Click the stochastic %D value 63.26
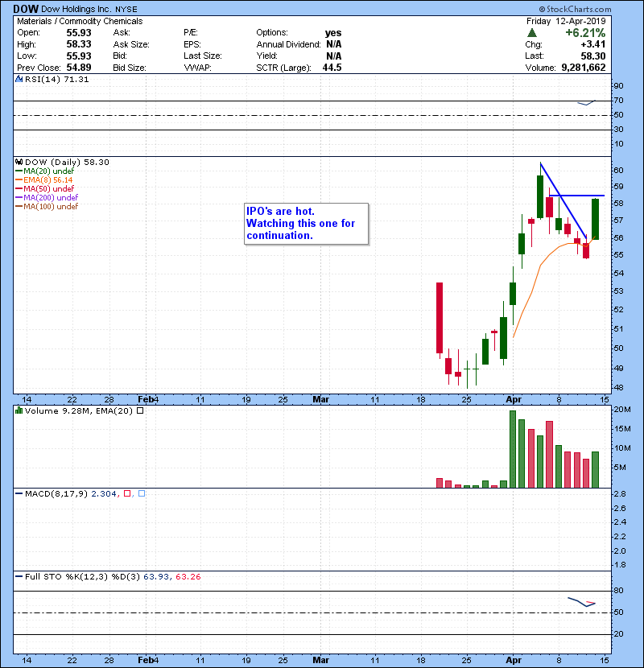 coord(188,576)
